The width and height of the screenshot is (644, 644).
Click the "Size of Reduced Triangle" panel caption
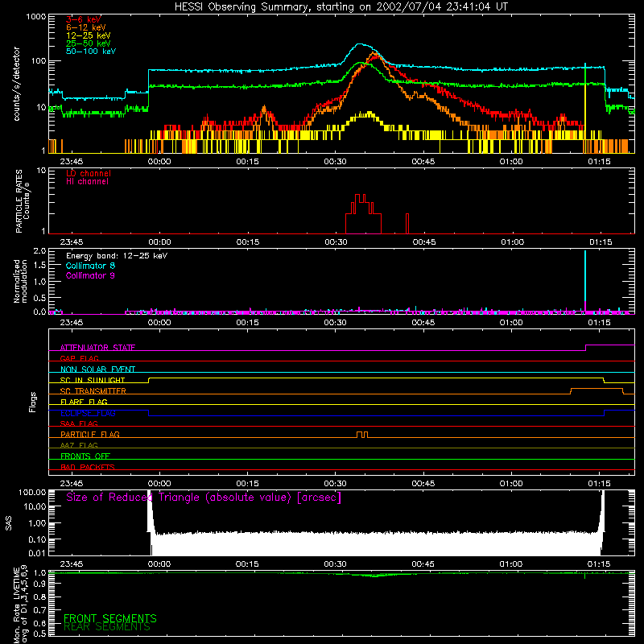[x=204, y=497]
